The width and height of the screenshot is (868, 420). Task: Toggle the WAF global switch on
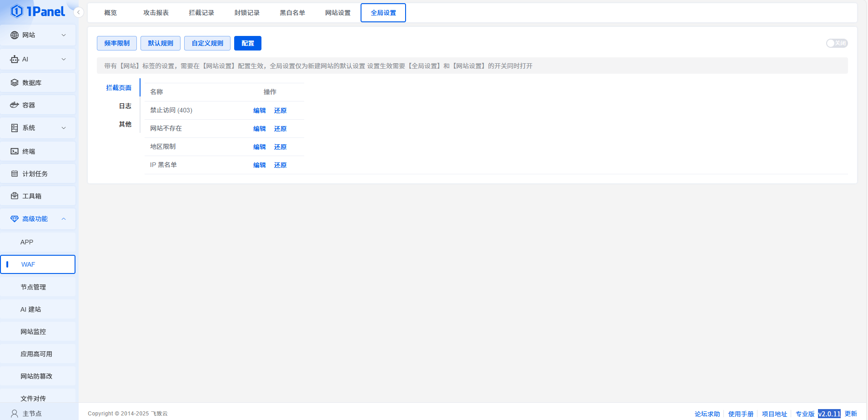[x=836, y=43]
